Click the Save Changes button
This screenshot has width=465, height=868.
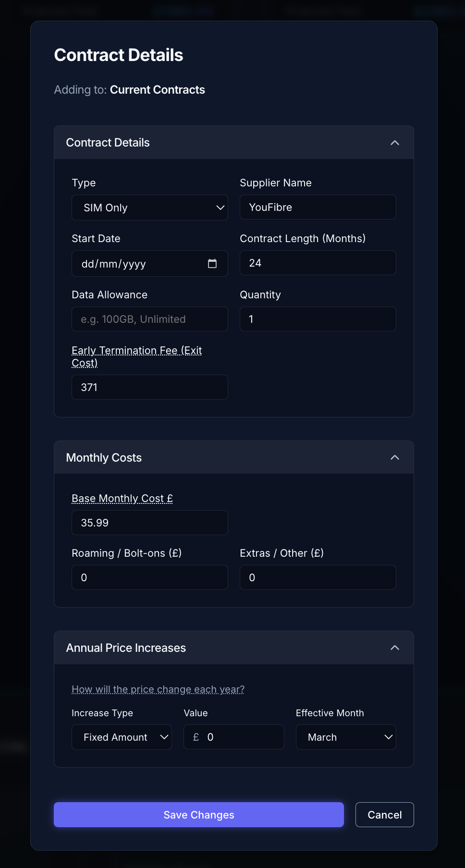(x=199, y=814)
